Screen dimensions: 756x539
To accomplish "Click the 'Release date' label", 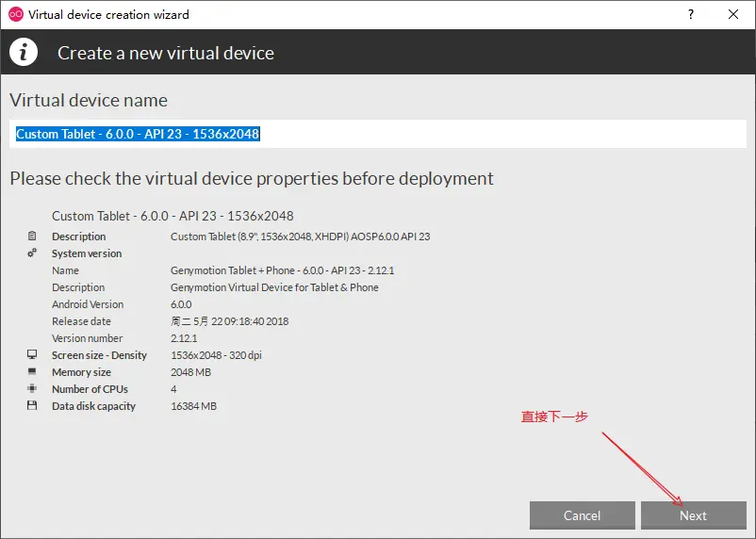I will (x=81, y=321).
